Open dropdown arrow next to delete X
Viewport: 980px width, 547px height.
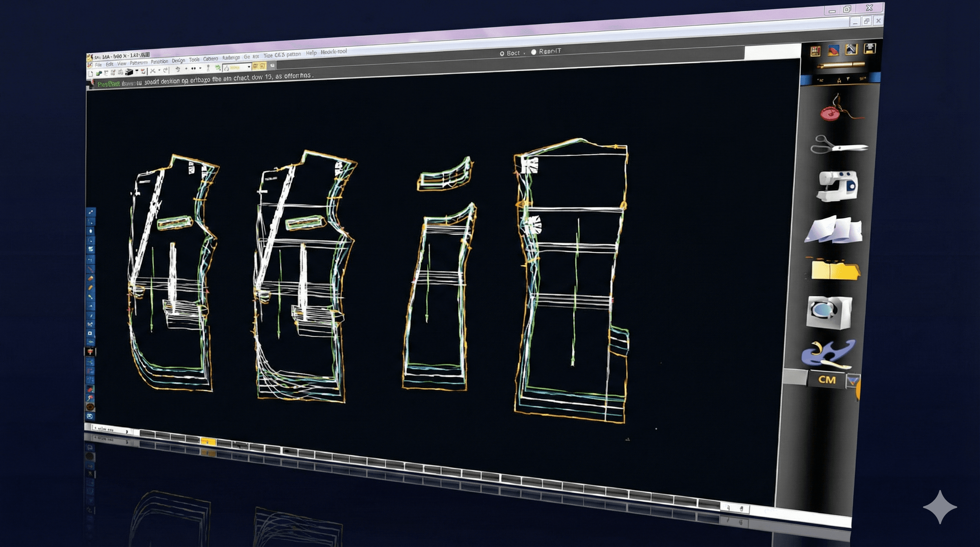click(x=159, y=71)
